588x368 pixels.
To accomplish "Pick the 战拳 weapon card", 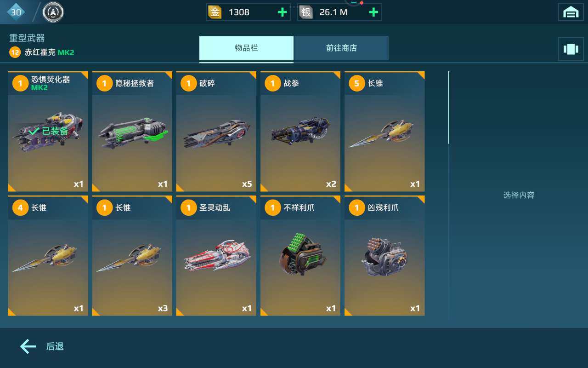I will [x=300, y=131].
